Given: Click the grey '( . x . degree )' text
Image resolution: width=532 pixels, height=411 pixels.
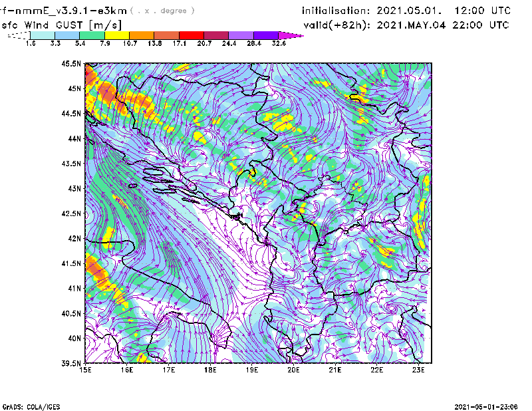Looking at the screenshot, I should tap(162, 11).
